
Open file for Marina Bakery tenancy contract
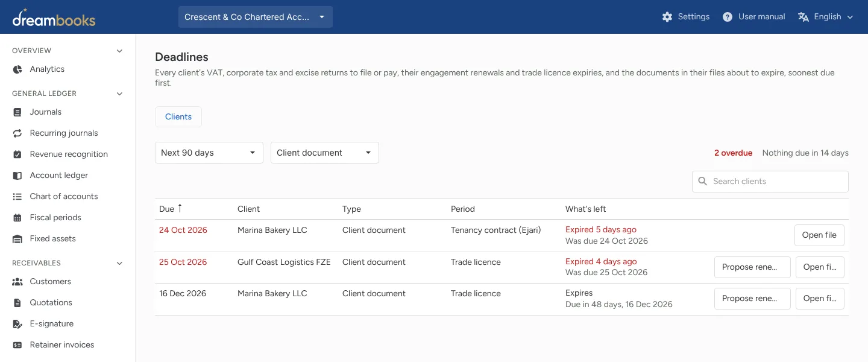pyautogui.click(x=819, y=235)
